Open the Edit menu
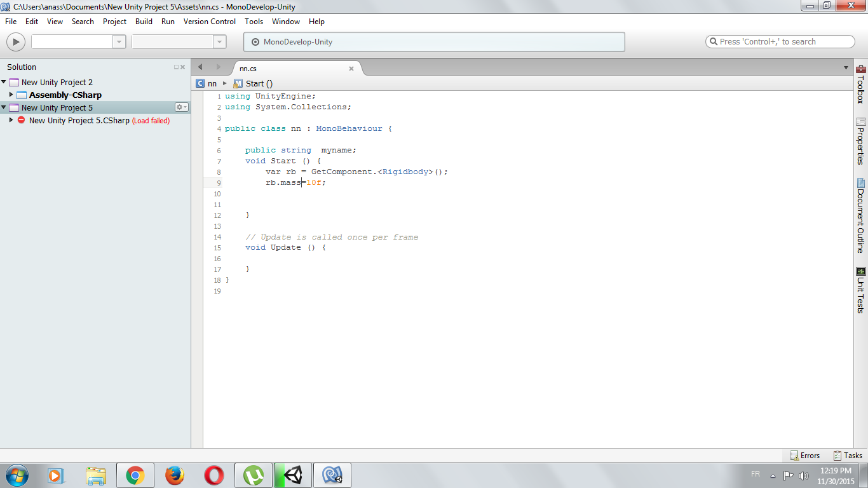 click(32, 22)
